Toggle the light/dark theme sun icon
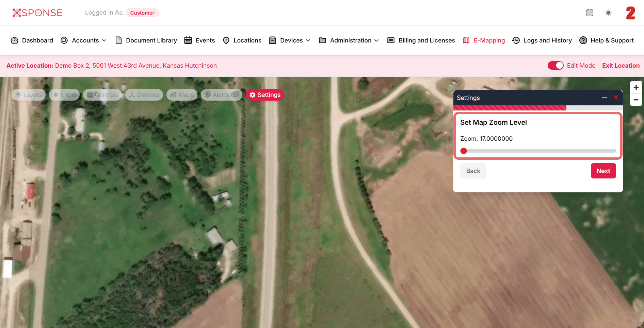 [608, 13]
